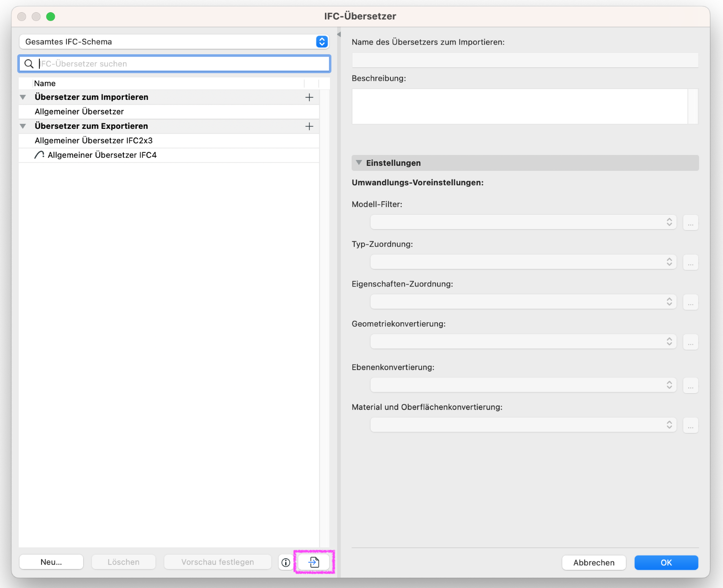Collapse Übersetzer zum Importieren group

23,97
